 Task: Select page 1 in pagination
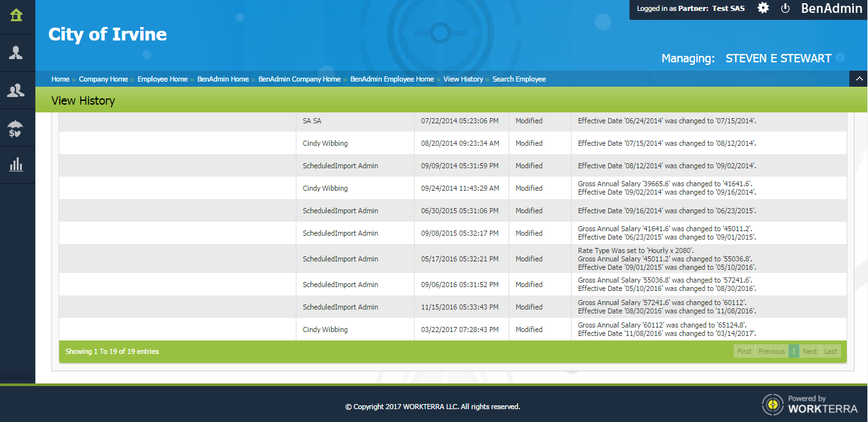coord(794,351)
